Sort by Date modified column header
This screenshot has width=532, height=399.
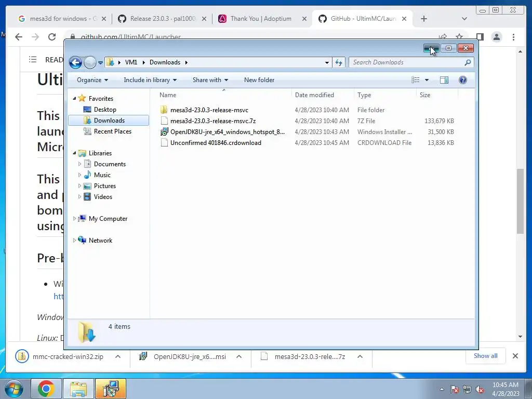pos(323,95)
